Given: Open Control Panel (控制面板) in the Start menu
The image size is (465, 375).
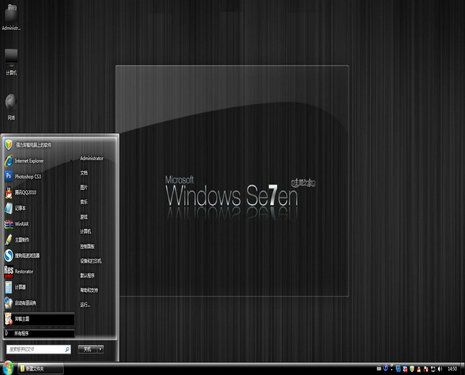Looking at the screenshot, I should (87, 246).
